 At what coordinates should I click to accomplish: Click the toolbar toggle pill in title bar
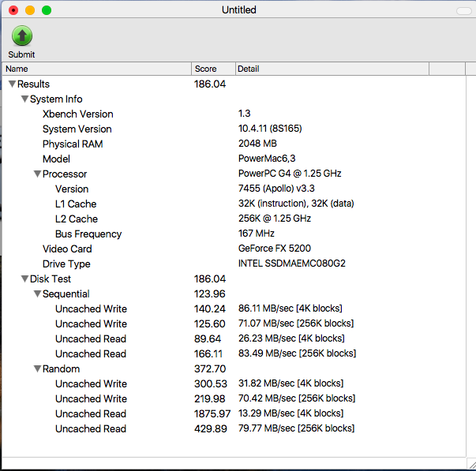[464, 11]
